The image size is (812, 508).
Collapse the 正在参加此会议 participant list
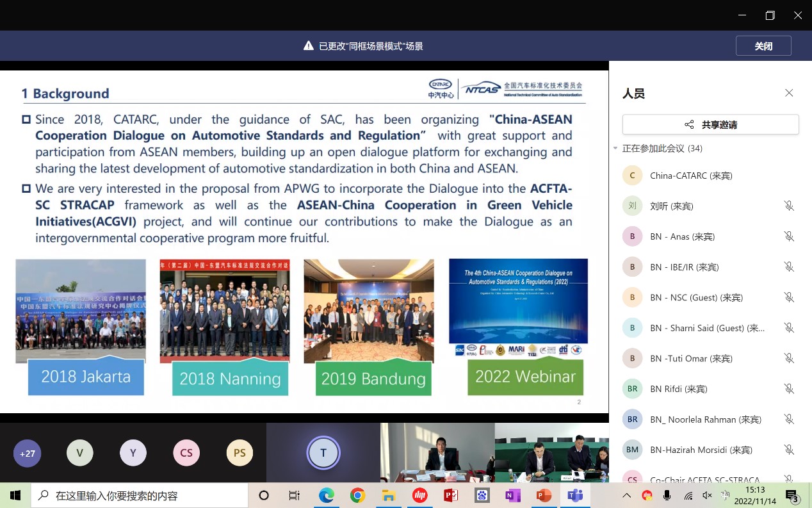(615, 148)
